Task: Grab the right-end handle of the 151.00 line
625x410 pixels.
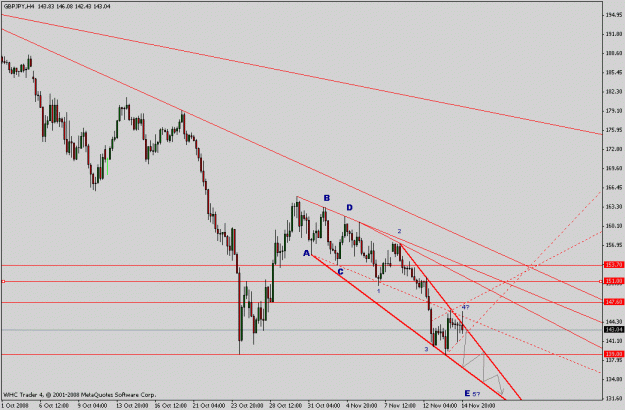Action: pos(601,282)
